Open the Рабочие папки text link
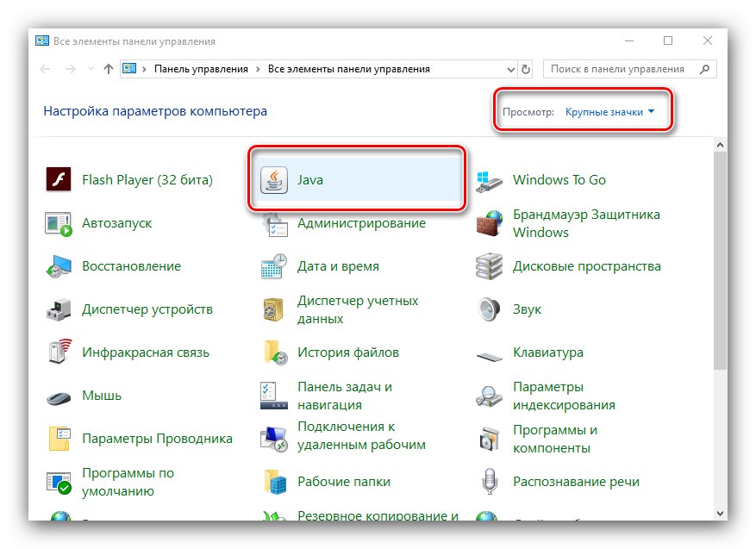The height and width of the screenshot is (549, 756). tap(344, 482)
